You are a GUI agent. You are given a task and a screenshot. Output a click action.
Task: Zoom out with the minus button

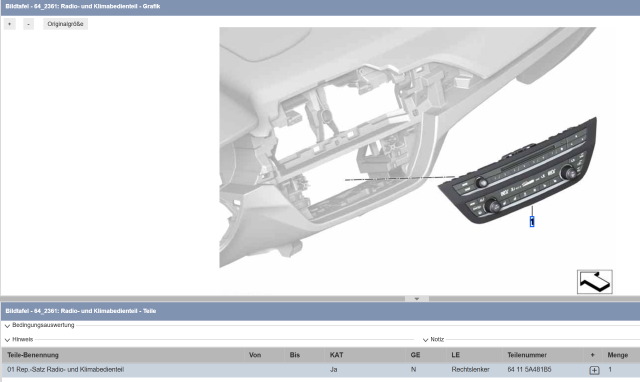(x=28, y=24)
